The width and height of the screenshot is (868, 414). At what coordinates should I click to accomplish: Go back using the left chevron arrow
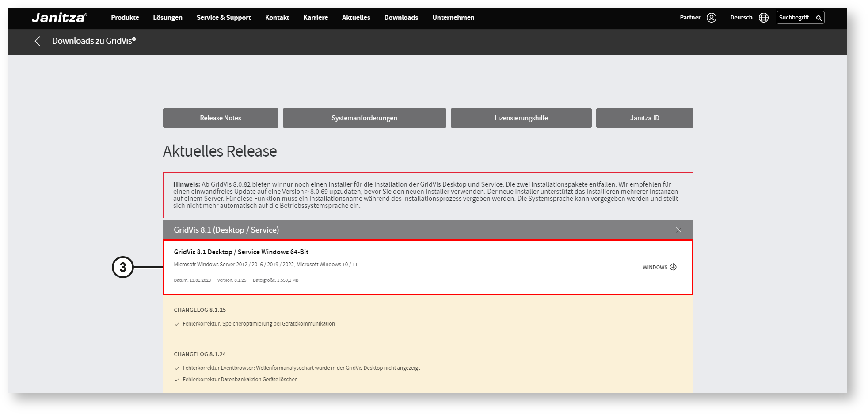click(x=38, y=41)
